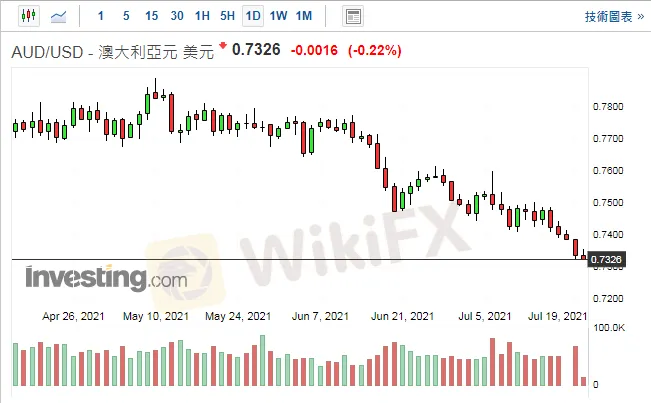
Task: Select the 1 minute timeframe
Action: (x=100, y=16)
